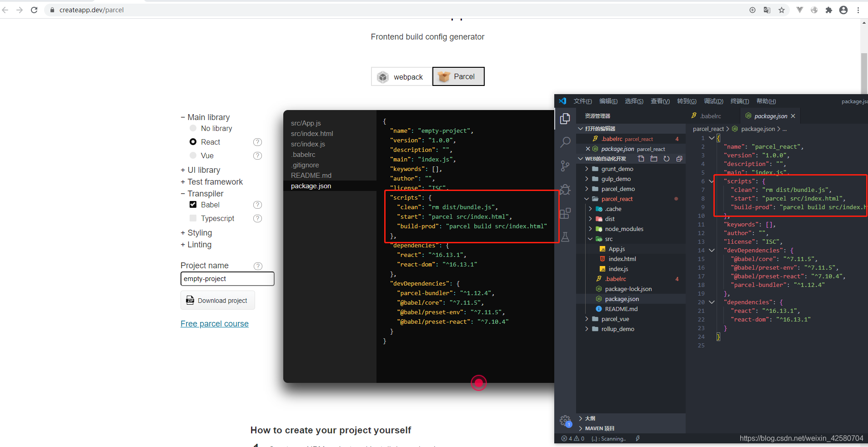
Task: Click webpack bundler button
Action: (x=401, y=76)
